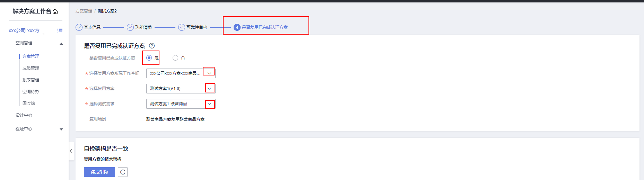644x180 pixels.
Task: Click the home icon beside 解决方案工作台
Action: click(55, 12)
